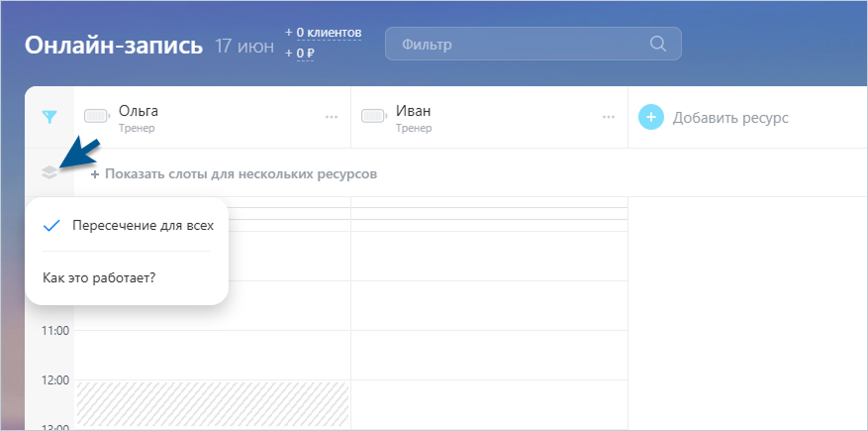Click the blue funnel filter icon
This screenshot has width=868, height=431.
coord(49,117)
